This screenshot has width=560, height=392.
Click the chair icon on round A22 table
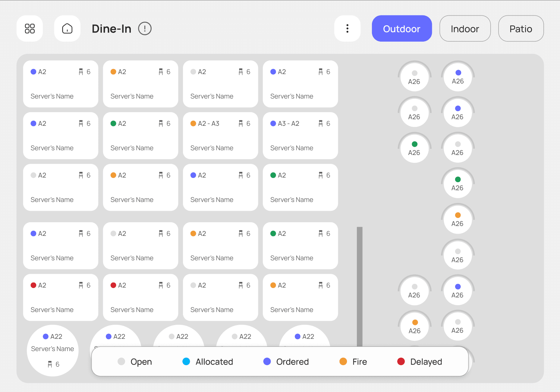click(x=50, y=364)
